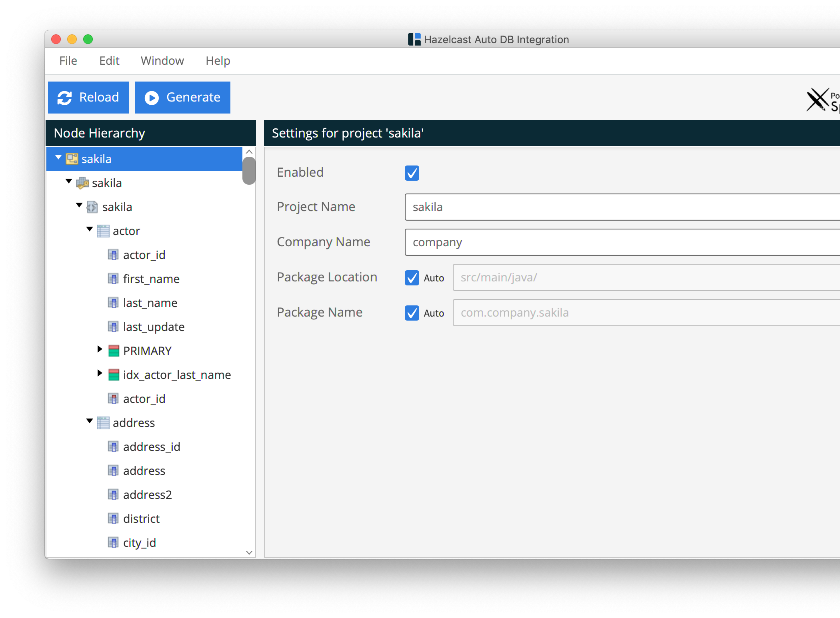The height and width of the screenshot is (618, 840).
Task: Click the Company Name input field
Action: click(622, 242)
